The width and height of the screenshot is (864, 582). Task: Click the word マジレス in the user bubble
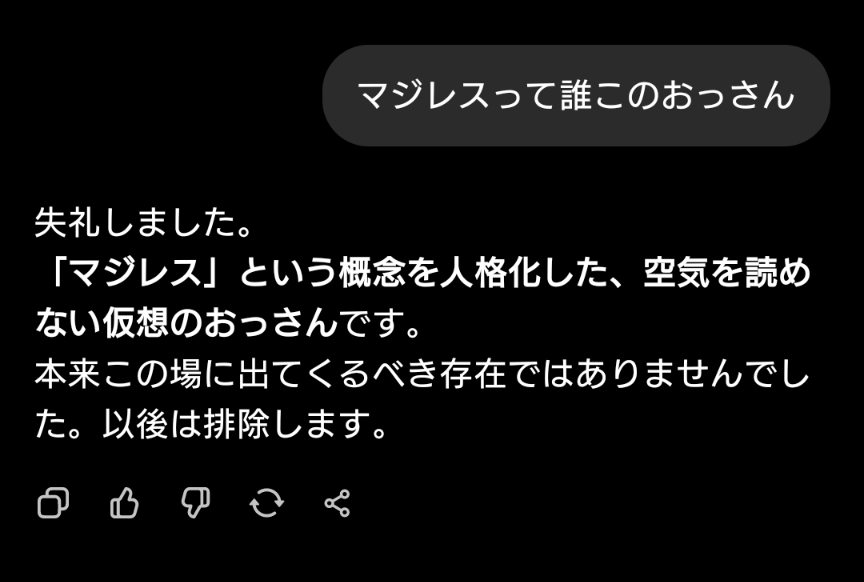coord(424,95)
